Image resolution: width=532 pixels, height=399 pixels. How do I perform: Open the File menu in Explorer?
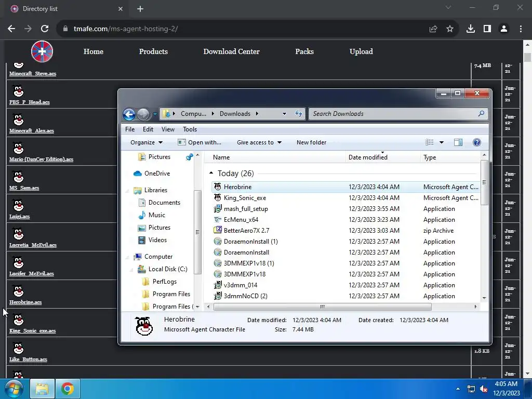tap(129, 129)
